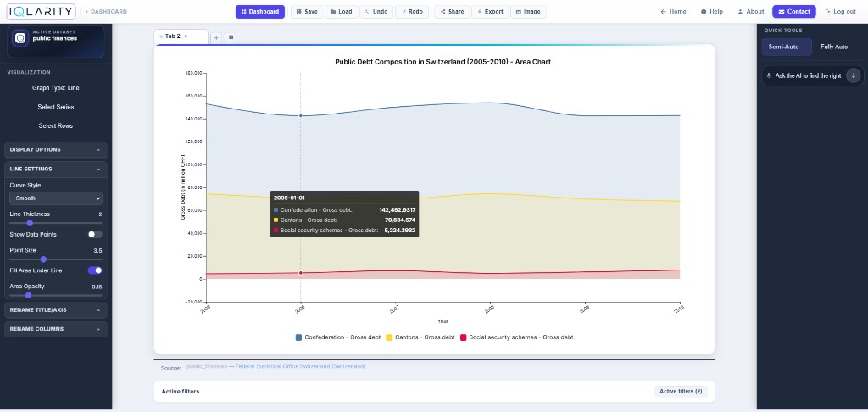Add a new tab with plus icon

216,37
